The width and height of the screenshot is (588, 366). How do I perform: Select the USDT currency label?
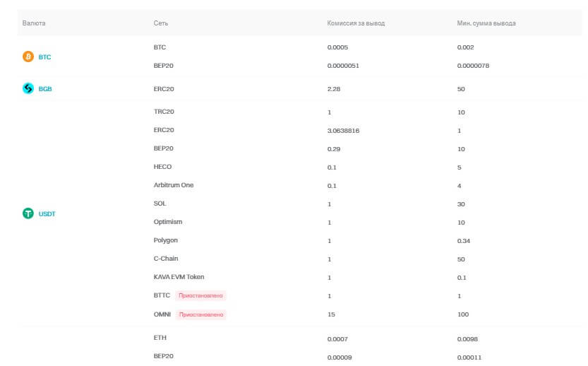[47, 213]
